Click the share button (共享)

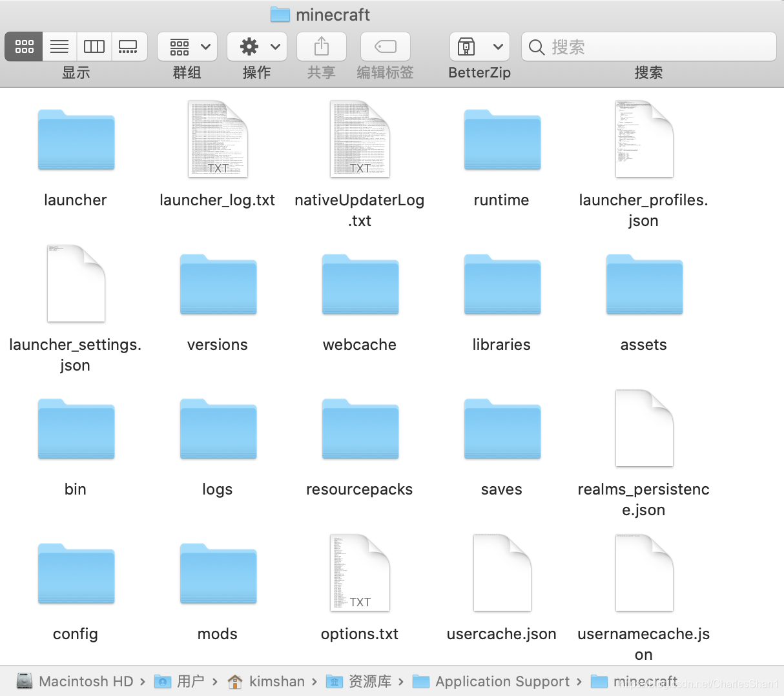(322, 46)
